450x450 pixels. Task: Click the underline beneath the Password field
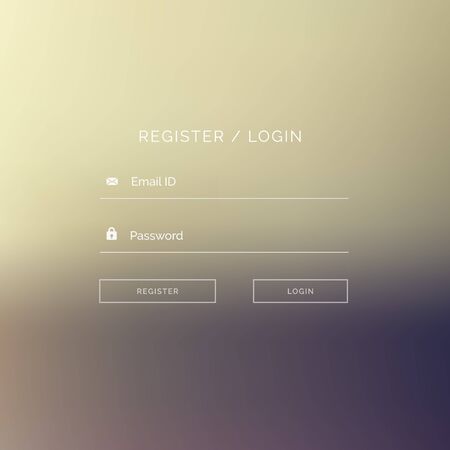[x=224, y=252]
